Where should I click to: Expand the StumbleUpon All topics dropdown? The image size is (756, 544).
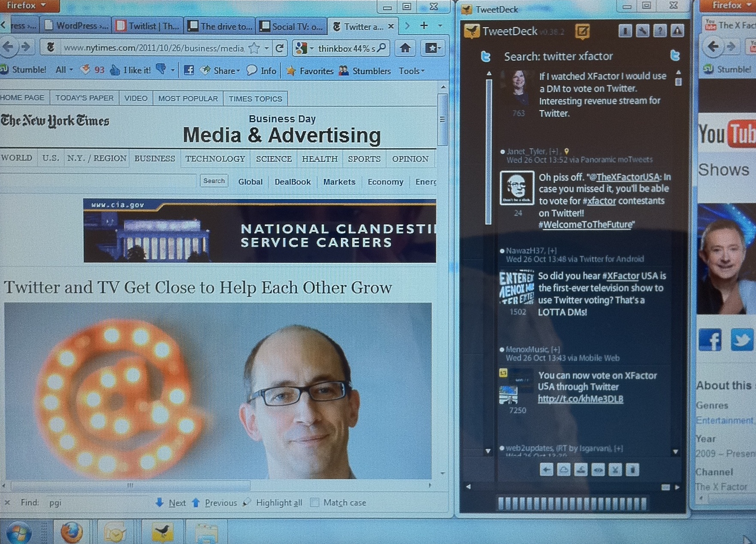point(64,70)
